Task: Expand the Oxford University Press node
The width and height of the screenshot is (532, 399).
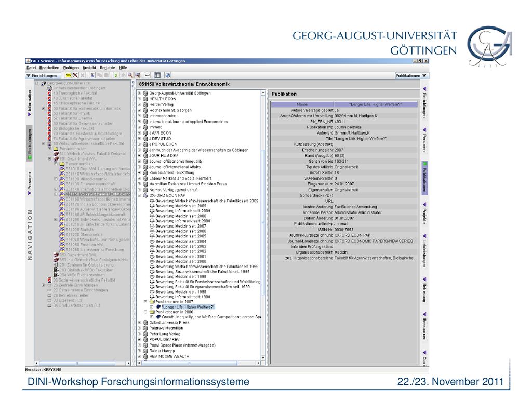Action: pos(139,322)
